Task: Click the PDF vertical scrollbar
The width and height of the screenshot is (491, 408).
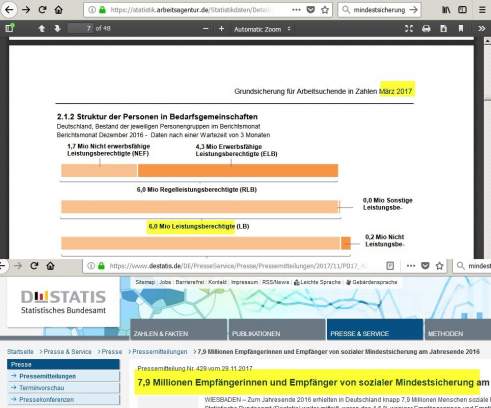Action: tap(487, 147)
